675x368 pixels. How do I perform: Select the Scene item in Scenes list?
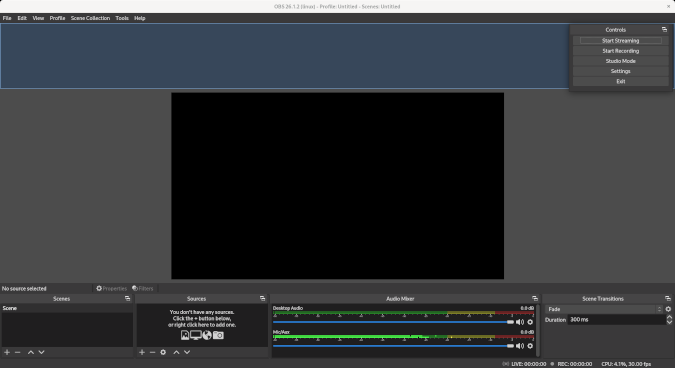(x=67, y=308)
